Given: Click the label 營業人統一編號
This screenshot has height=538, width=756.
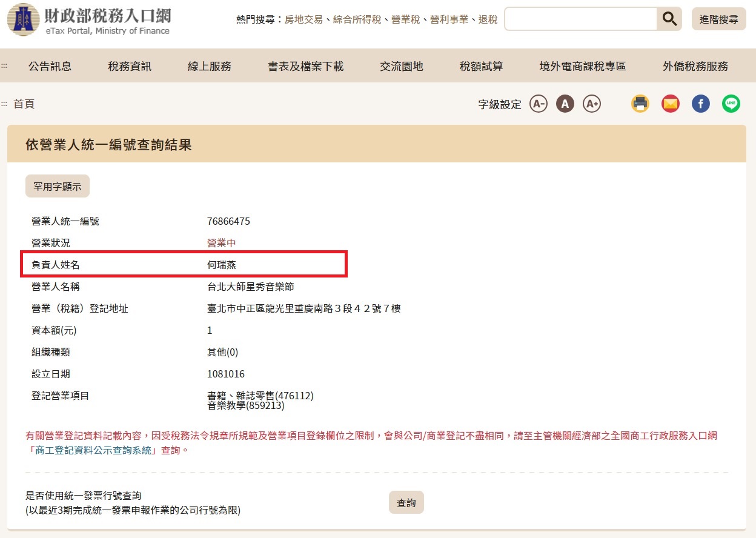Looking at the screenshot, I should (65, 221).
